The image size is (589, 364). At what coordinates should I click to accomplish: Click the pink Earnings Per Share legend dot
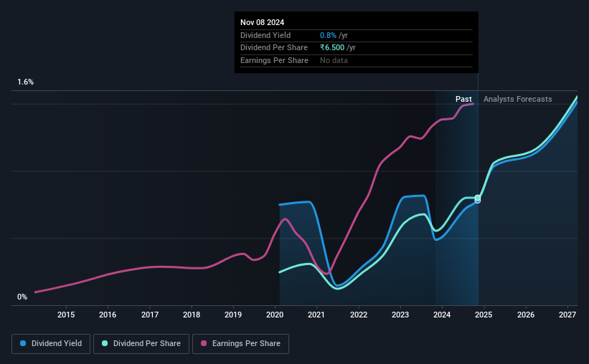click(204, 343)
